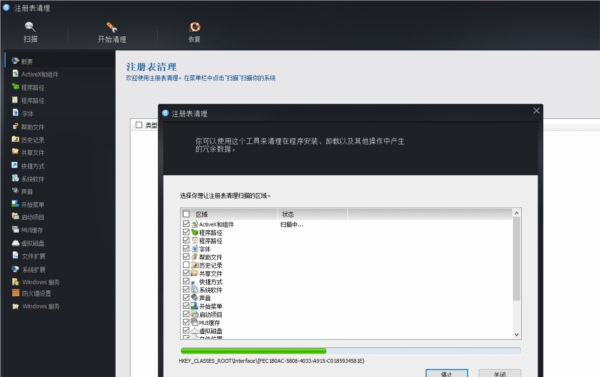Viewport: 600px width, 377px height.
Task: Click the 帮助文件 icon in the dialog list
Action: 195,257
